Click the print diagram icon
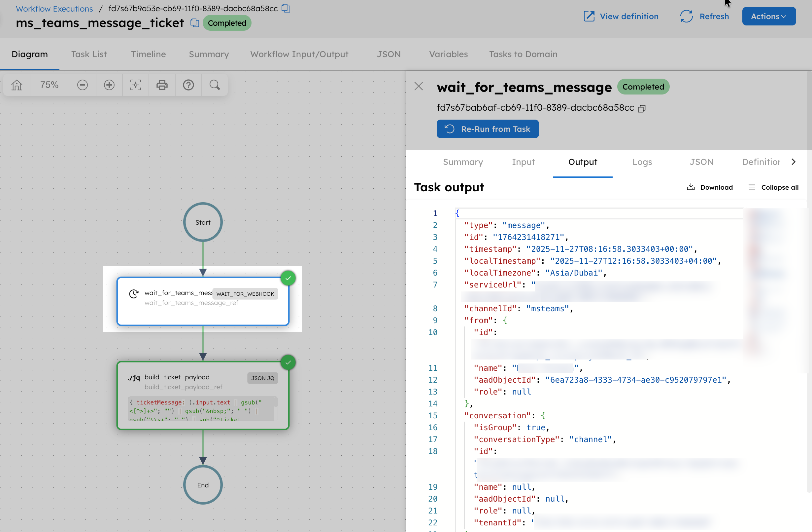The image size is (812, 532). click(x=162, y=85)
